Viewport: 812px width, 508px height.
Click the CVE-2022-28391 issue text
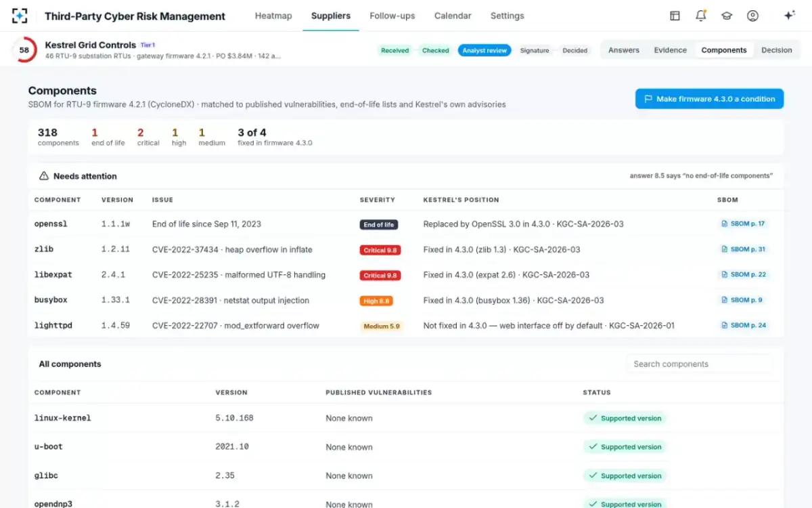point(231,300)
